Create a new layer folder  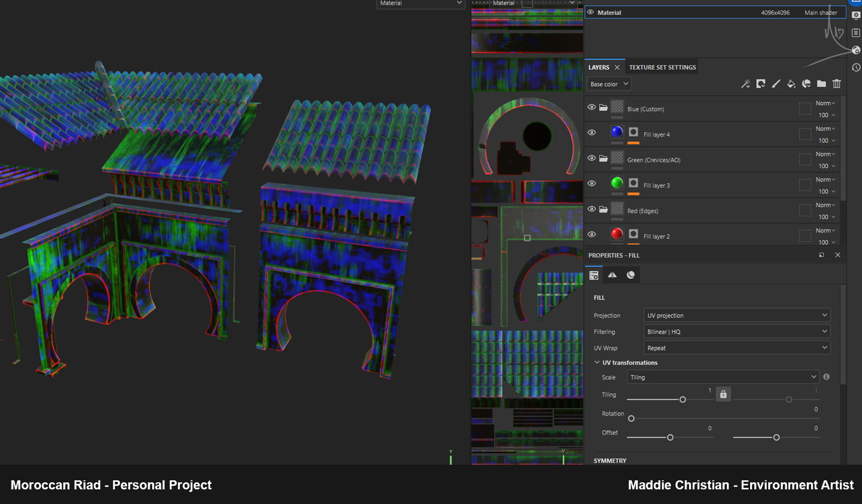pyautogui.click(x=822, y=84)
